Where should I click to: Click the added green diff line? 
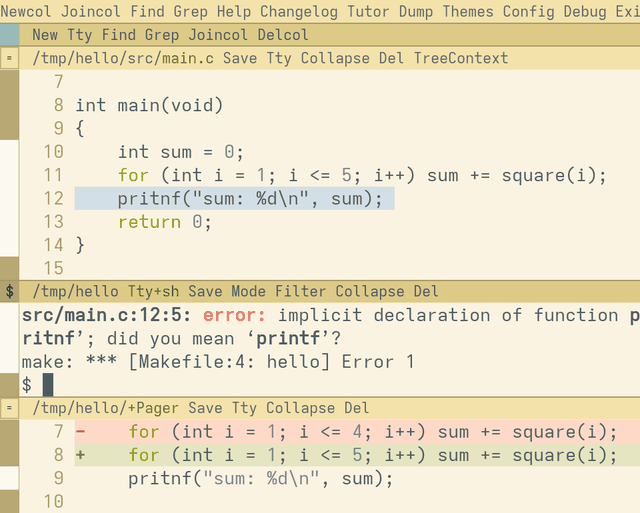[357, 455]
